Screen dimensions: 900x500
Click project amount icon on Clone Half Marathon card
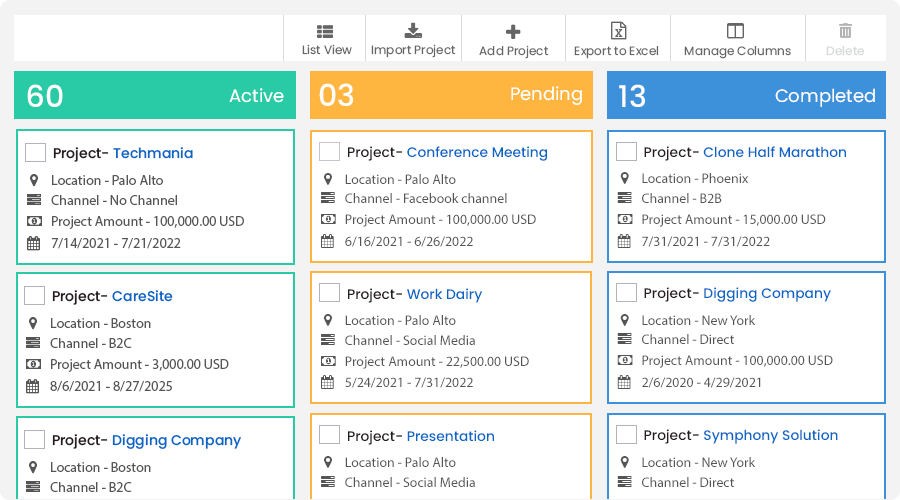(624, 219)
